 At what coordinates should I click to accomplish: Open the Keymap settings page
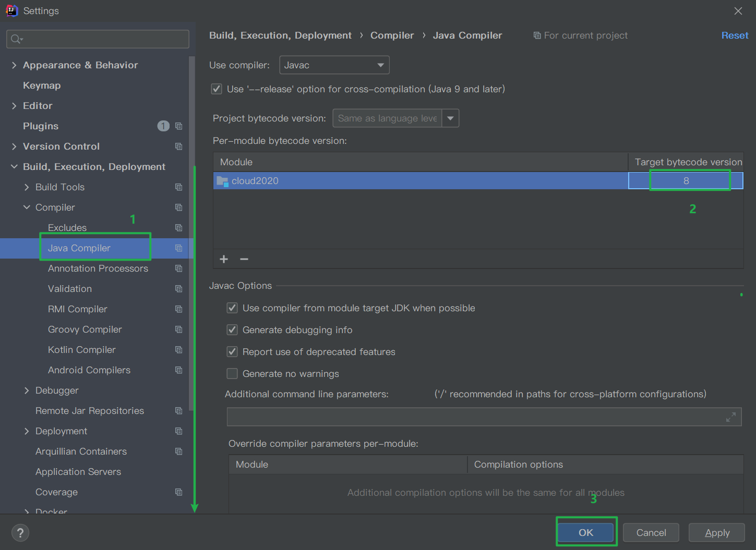tap(42, 85)
